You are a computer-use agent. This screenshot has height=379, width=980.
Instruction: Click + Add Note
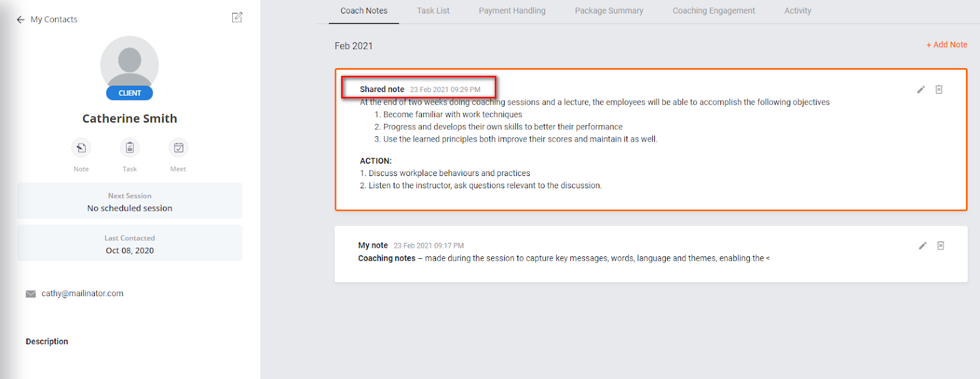947,45
